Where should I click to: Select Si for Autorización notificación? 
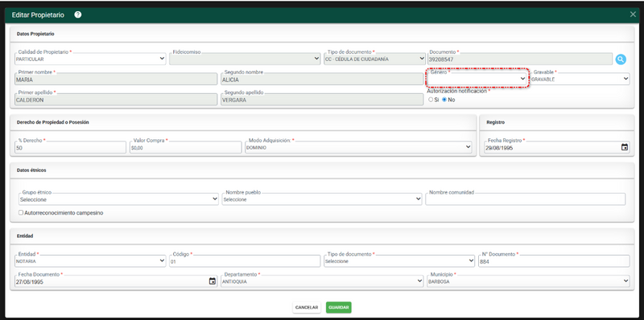(x=431, y=100)
